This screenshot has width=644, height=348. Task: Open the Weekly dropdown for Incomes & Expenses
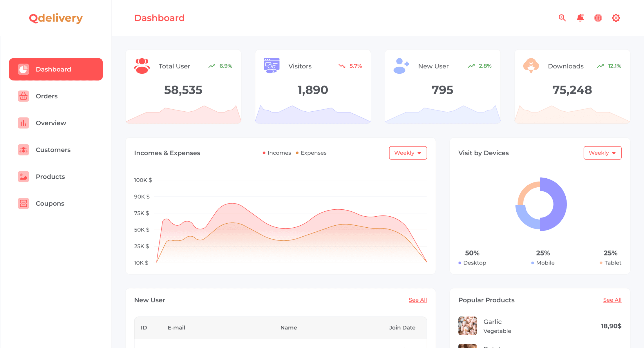tap(408, 153)
